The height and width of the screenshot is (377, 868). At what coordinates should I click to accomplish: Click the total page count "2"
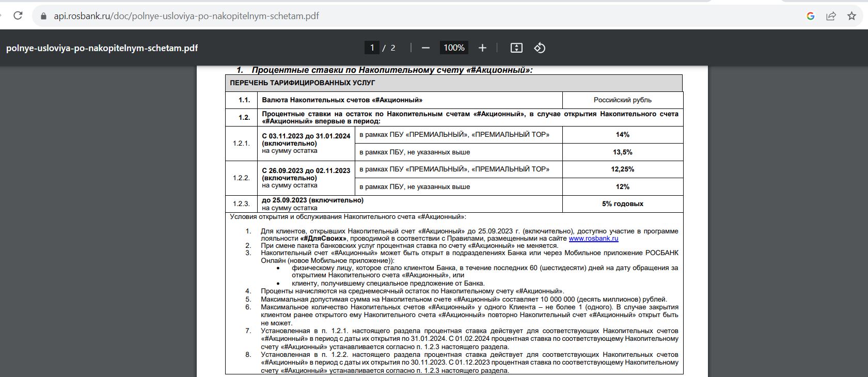[393, 48]
